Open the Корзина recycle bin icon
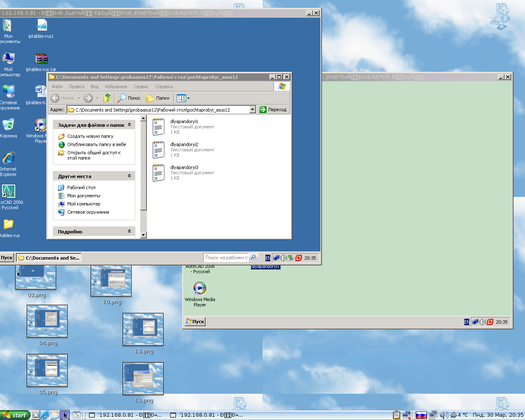The width and height of the screenshot is (525, 420). (x=9, y=125)
